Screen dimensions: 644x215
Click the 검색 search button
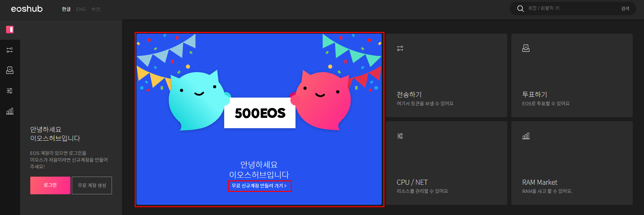[625, 8]
